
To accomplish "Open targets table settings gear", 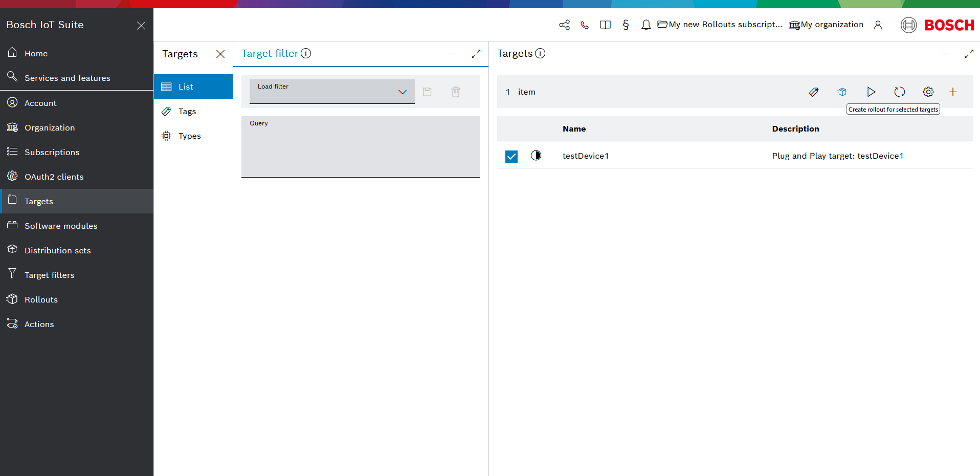I will click(x=928, y=92).
